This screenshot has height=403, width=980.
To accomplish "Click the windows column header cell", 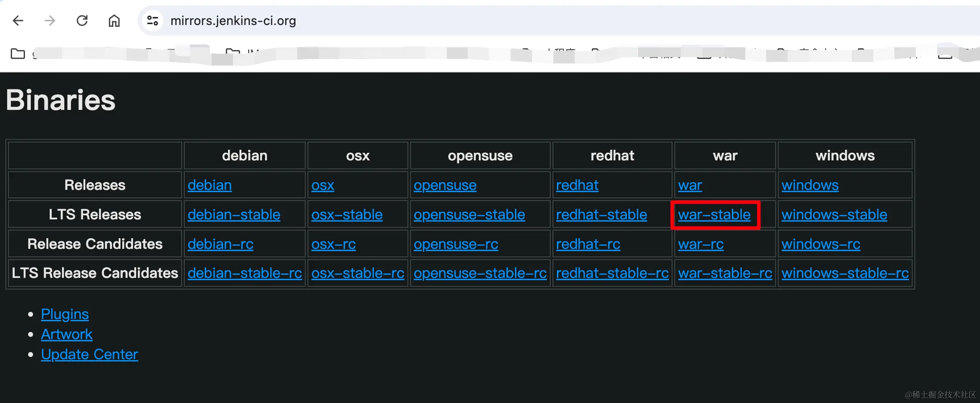I will click(845, 155).
